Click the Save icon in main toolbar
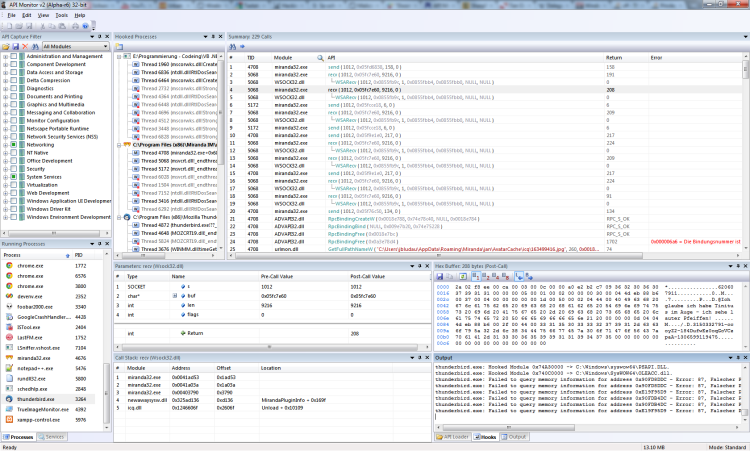 coord(29,26)
